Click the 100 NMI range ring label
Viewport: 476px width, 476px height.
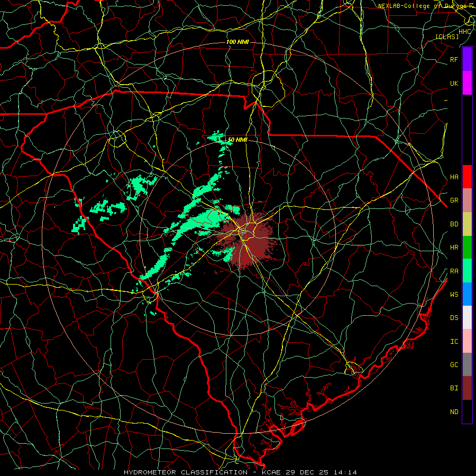(237, 42)
